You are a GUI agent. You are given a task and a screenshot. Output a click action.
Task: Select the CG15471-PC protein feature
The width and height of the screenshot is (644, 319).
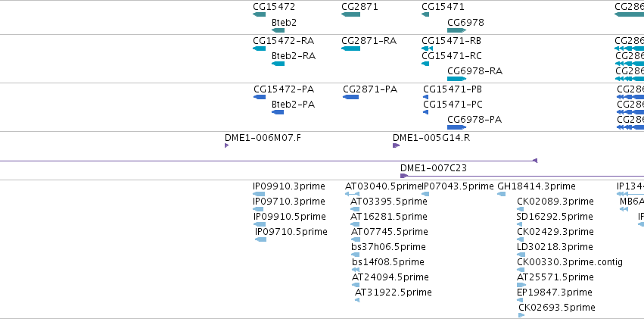(x=425, y=112)
